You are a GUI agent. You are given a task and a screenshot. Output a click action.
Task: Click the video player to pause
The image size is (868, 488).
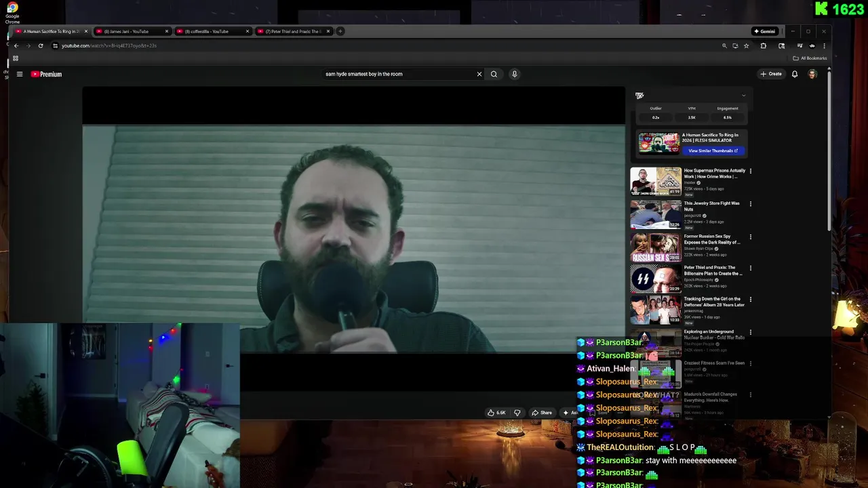pyautogui.click(x=353, y=237)
